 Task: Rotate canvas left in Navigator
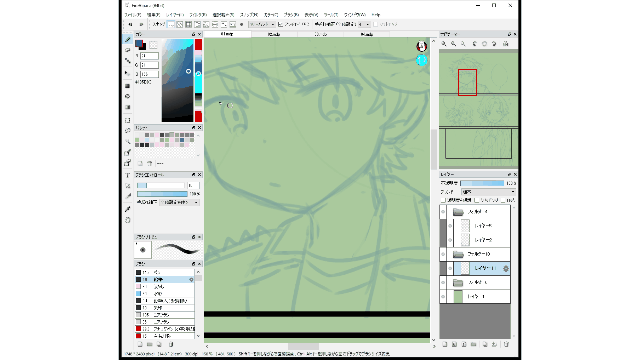click(474, 44)
